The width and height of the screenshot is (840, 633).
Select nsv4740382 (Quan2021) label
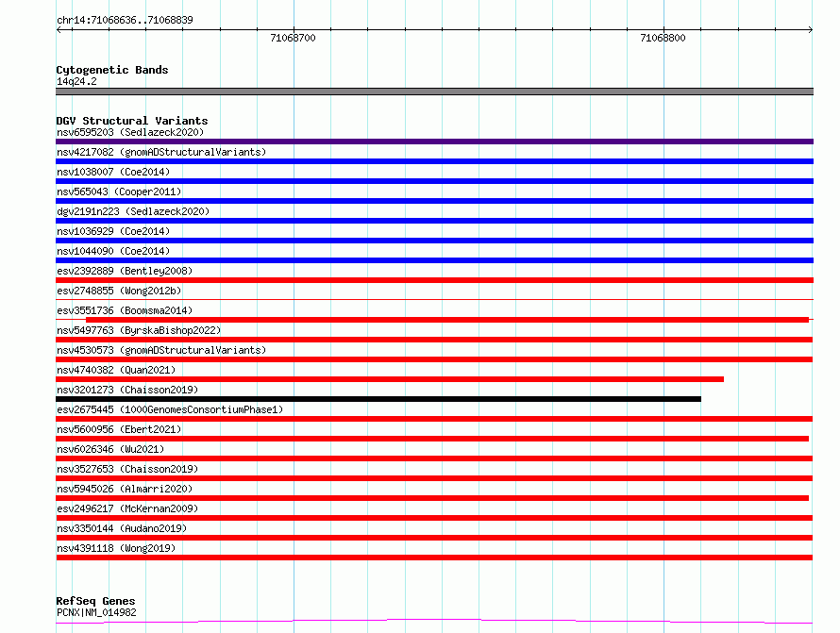[116, 370]
